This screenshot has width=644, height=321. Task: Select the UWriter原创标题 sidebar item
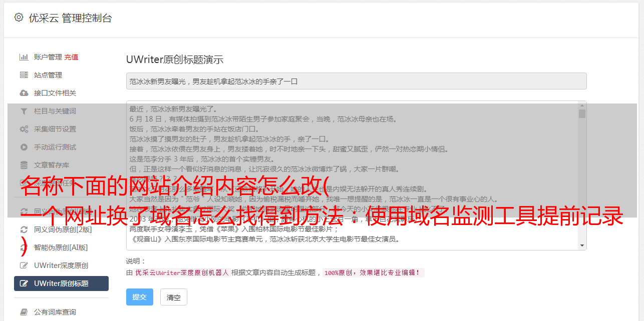point(61,283)
